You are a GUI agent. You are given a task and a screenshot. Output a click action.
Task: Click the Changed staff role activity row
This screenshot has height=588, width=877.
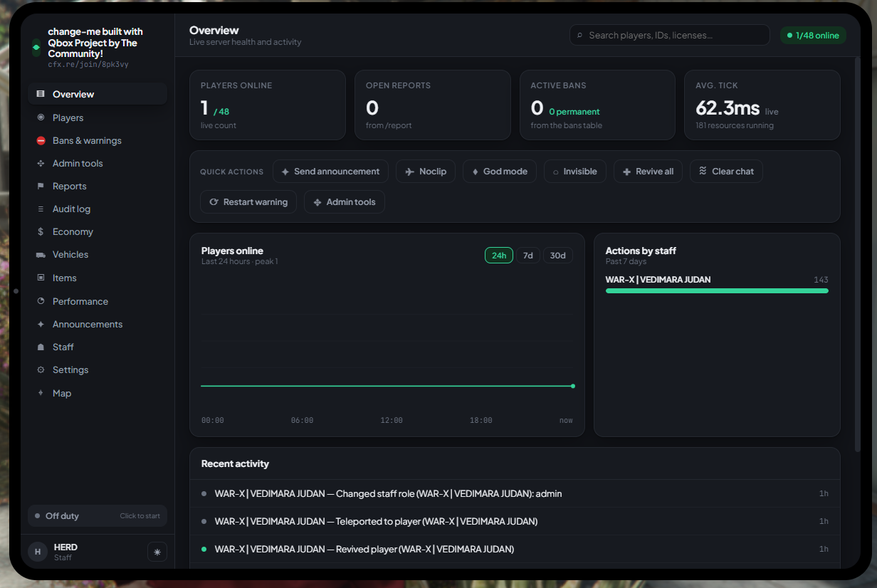click(x=515, y=493)
